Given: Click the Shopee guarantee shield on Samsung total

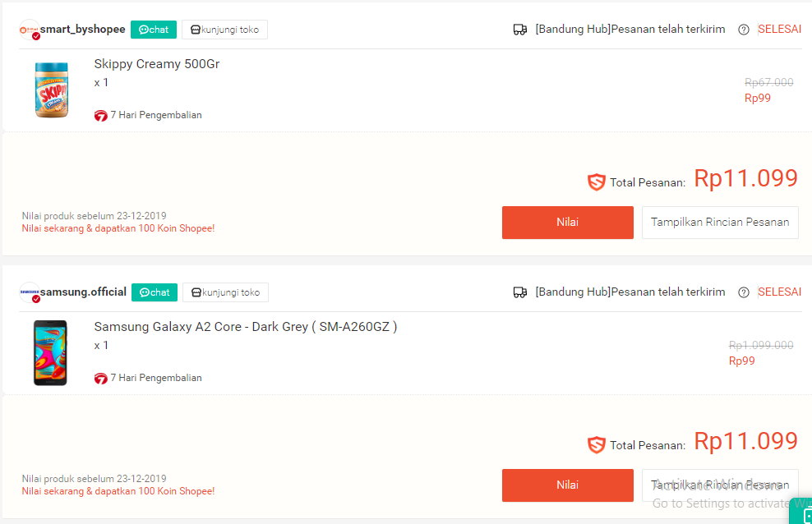Looking at the screenshot, I should pyautogui.click(x=597, y=445).
